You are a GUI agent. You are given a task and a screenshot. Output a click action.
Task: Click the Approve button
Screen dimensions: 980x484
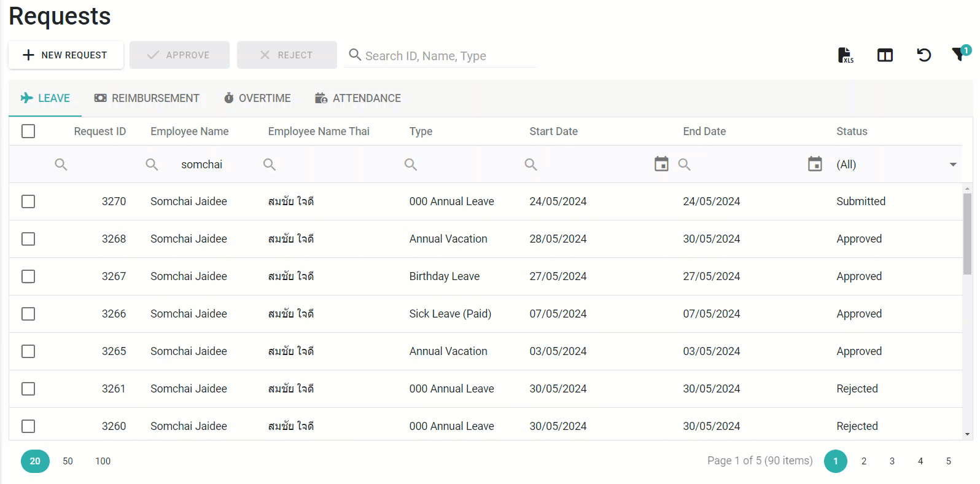tap(179, 55)
